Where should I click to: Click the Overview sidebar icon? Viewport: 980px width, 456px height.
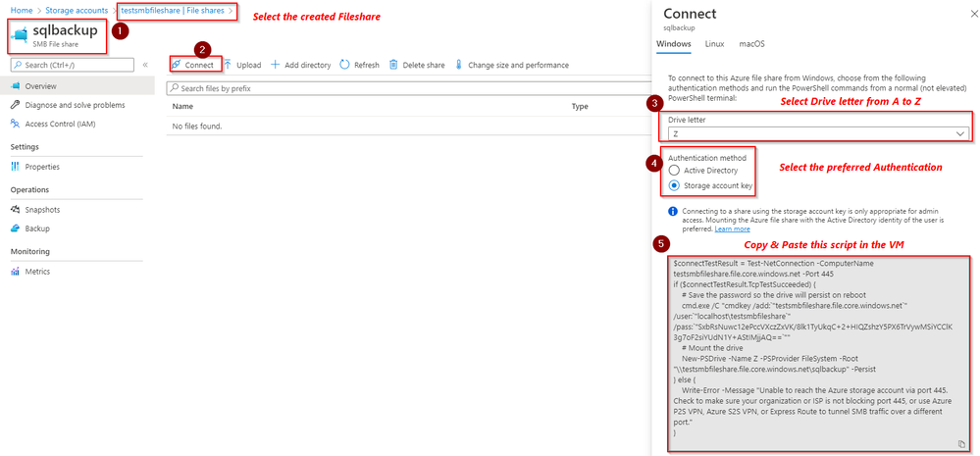[16, 86]
